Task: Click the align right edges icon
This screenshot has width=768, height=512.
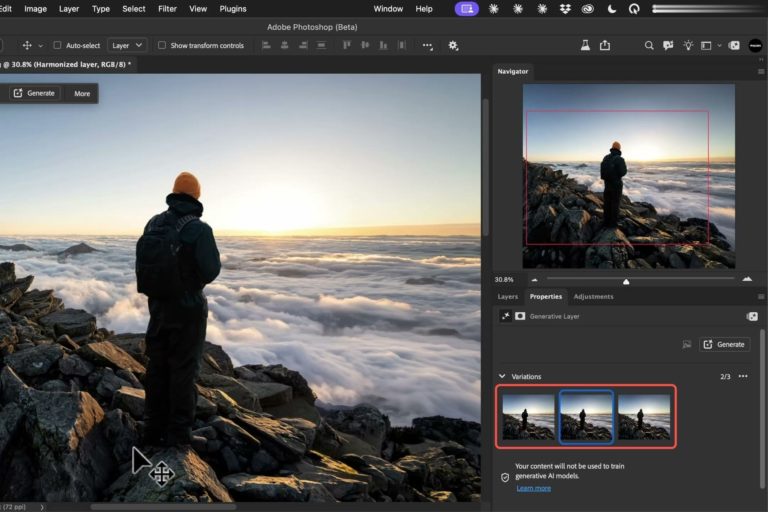Action: (x=303, y=46)
